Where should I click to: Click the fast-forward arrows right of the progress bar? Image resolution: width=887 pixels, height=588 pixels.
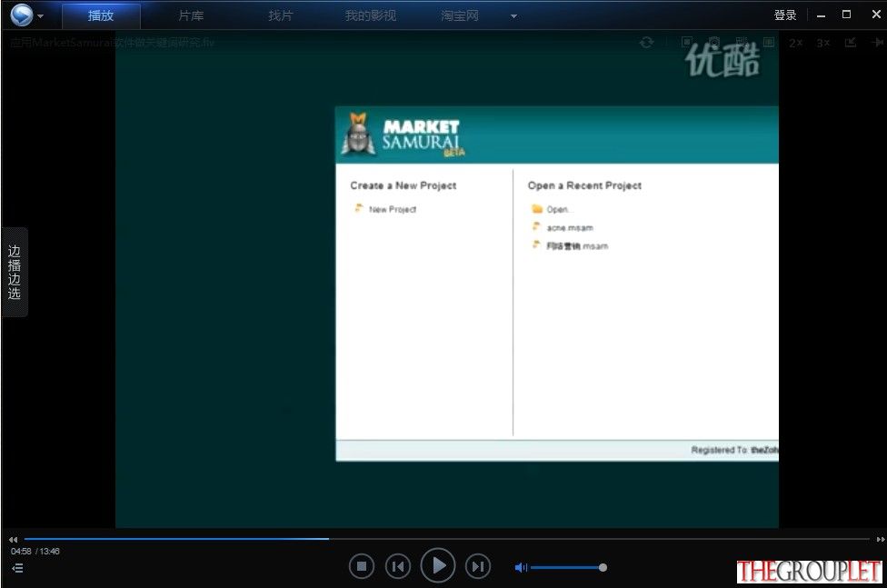coord(881,539)
